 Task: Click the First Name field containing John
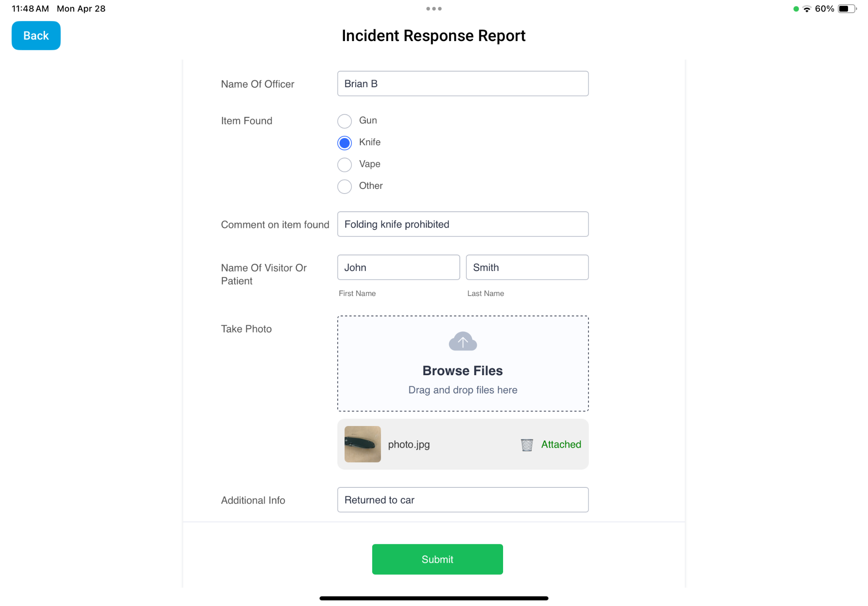pyautogui.click(x=398, y=267)
